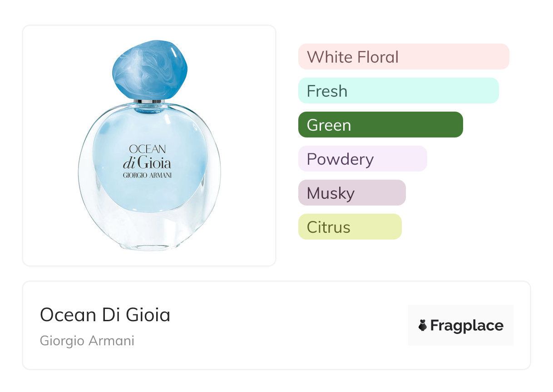Click the Musky accord bar

tap(351, 193)
